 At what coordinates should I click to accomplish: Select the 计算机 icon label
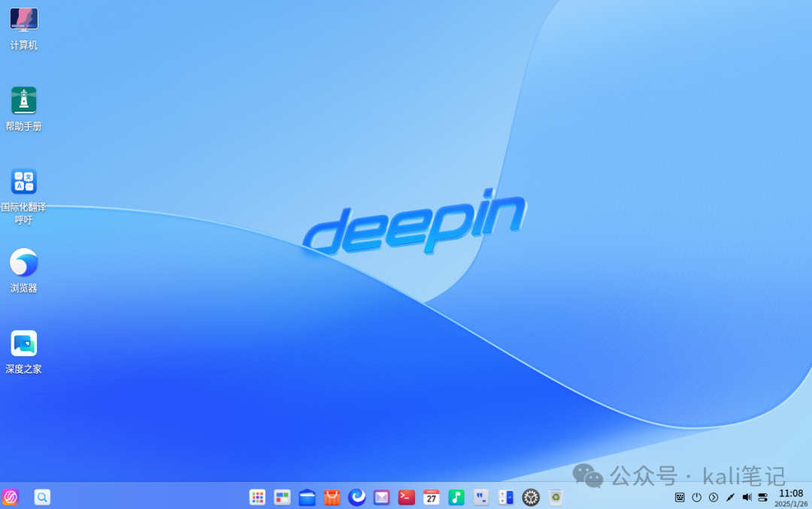(x=24, y=46)
